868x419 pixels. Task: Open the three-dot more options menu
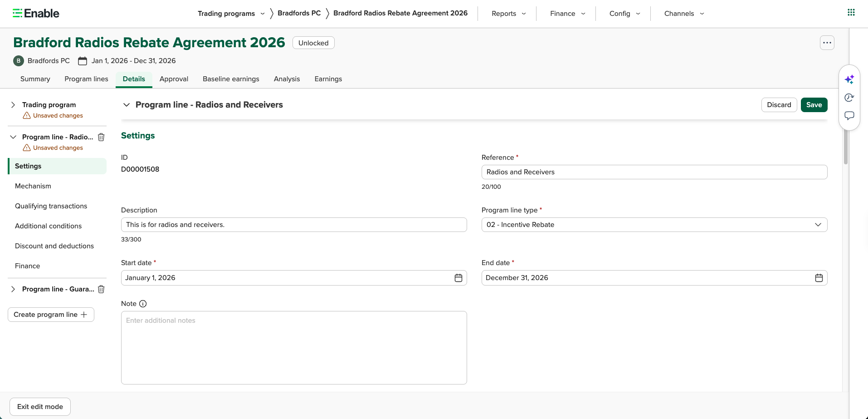(827, 43)
